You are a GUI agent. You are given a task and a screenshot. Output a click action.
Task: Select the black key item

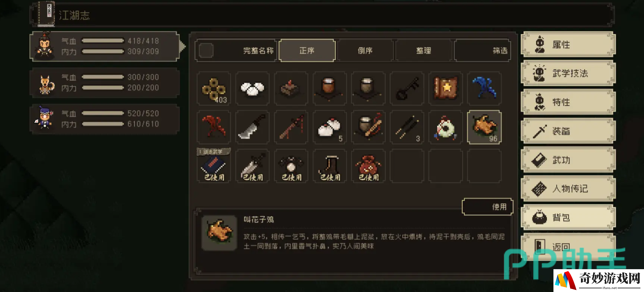(x=407, y=89)
